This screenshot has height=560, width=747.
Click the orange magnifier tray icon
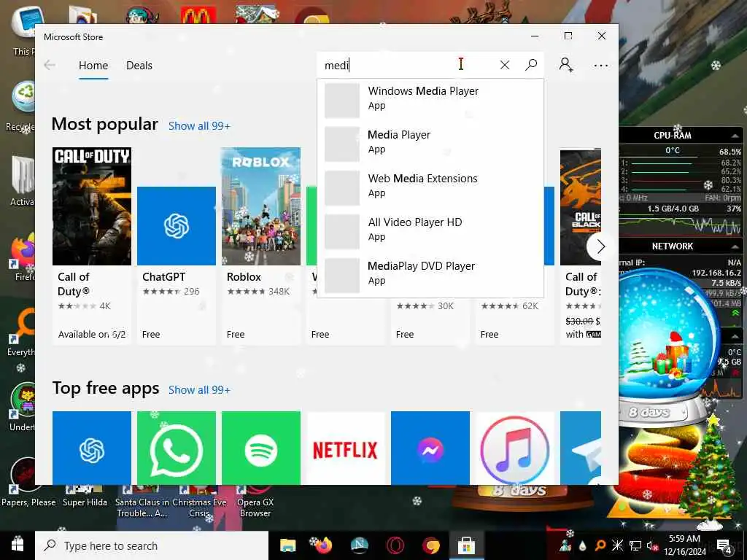pyautogui.click(x=600, y=545)
